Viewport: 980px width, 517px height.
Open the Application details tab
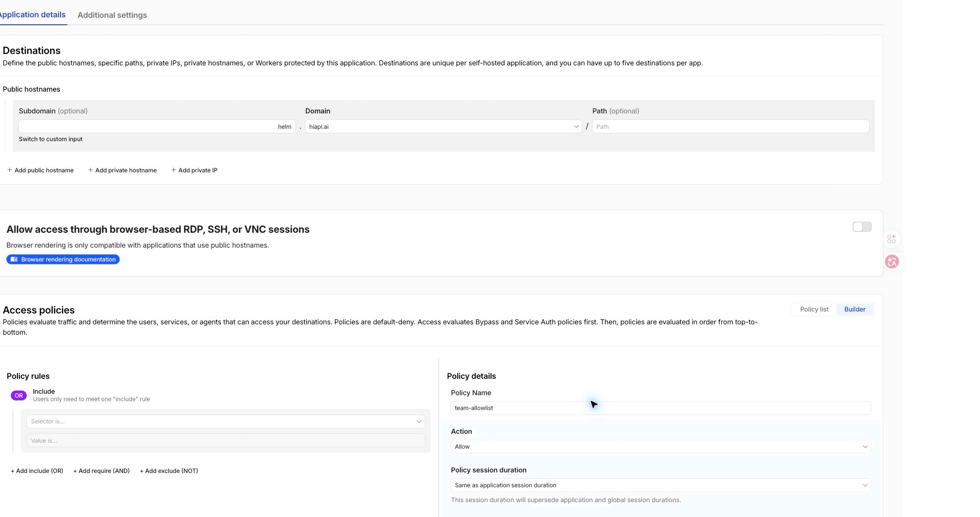32,14
